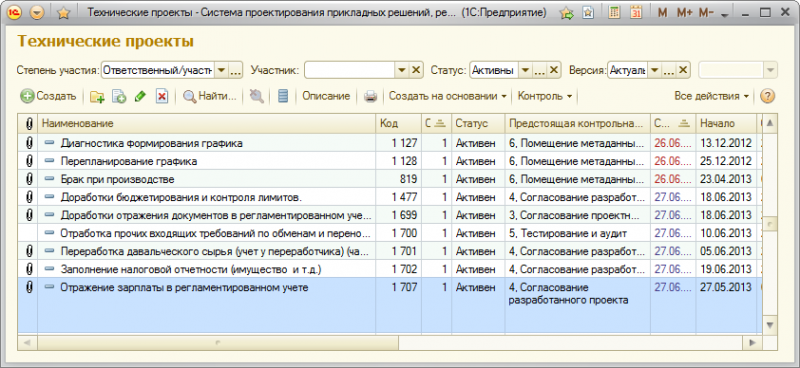
Task: Click into the Участник input field
Action: click(x=349, y=70)
